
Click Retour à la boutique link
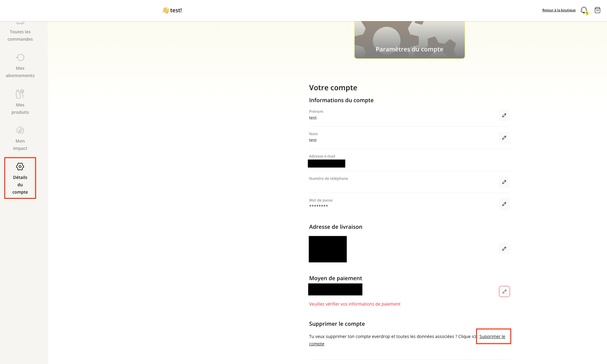tap(559, 10)
